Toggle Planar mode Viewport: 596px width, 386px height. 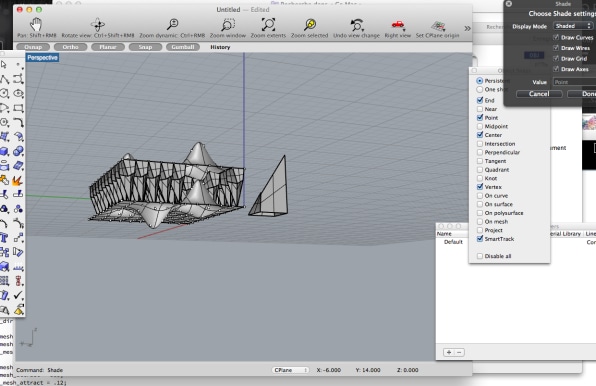point(108,47)
